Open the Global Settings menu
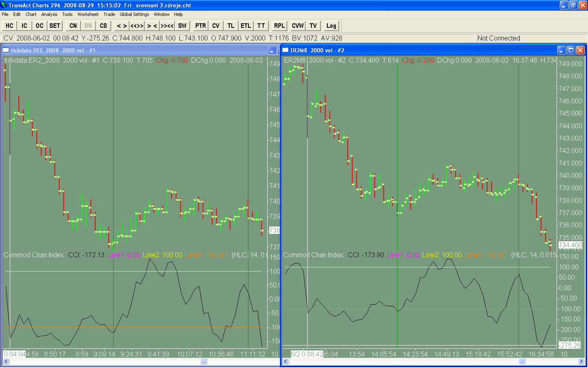Image resolution: width=588 pixels, height=368 pixels. coord(134,14)
